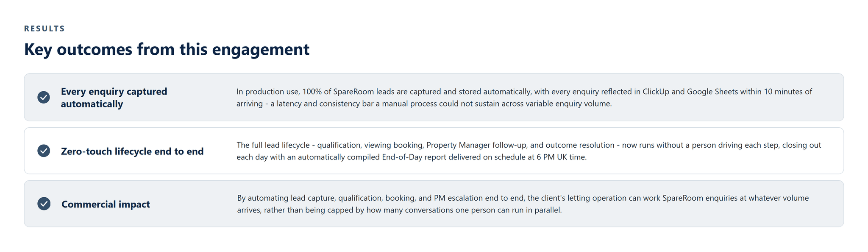Viewport: 868px width, 252px height.
Task: Click checkmark icon beside Zero-touch lifecycle
Action: coord(44,151)
